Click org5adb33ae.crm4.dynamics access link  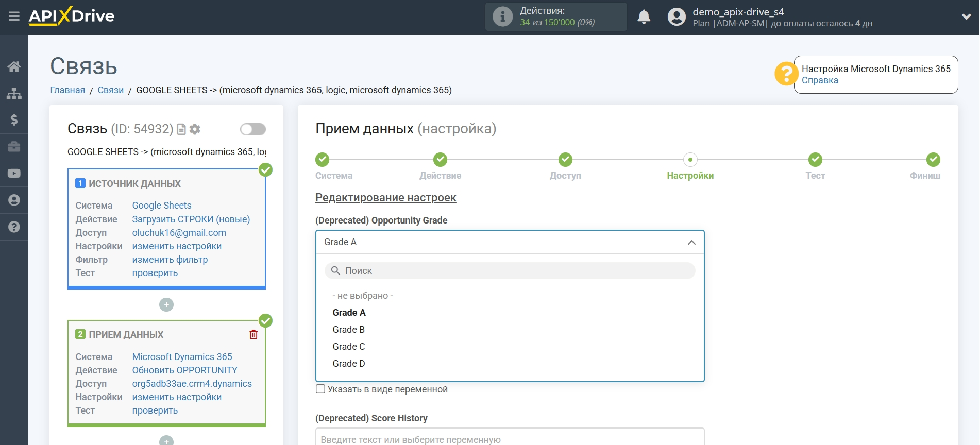[192, 384]
